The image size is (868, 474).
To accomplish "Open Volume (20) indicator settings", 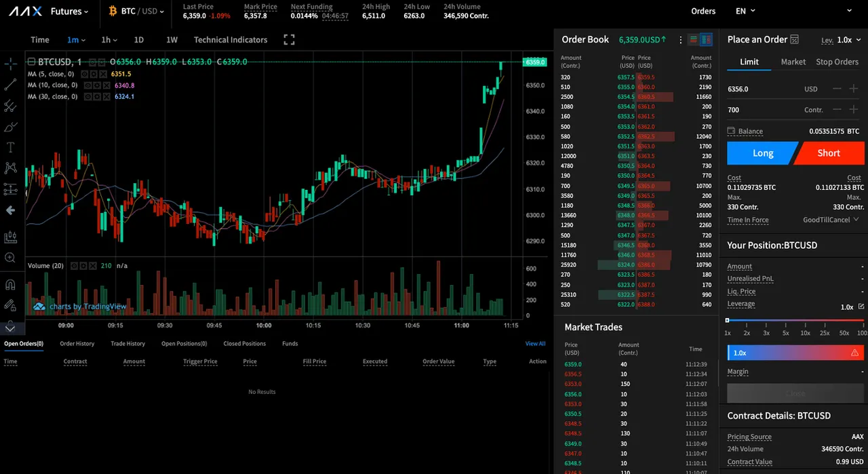I will pyautogui.click(x=83, y=266).
